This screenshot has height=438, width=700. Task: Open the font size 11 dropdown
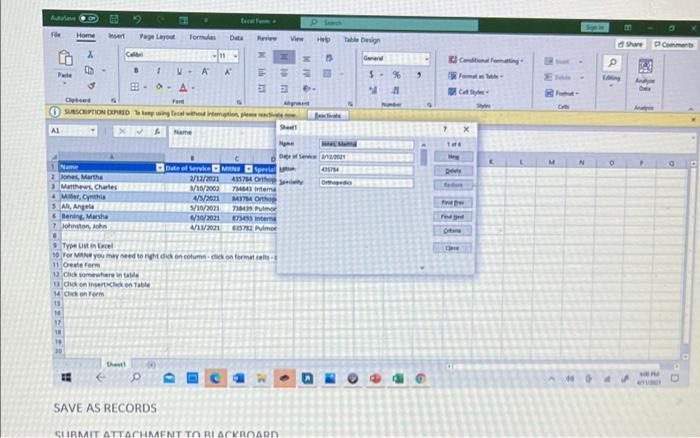tap(235, 56)
